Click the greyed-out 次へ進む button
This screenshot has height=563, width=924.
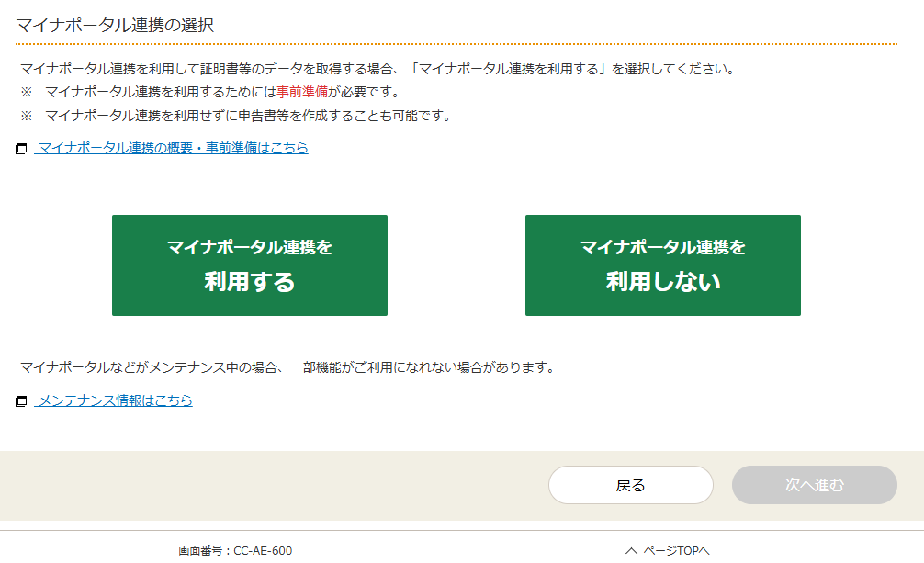pos(814,485)
